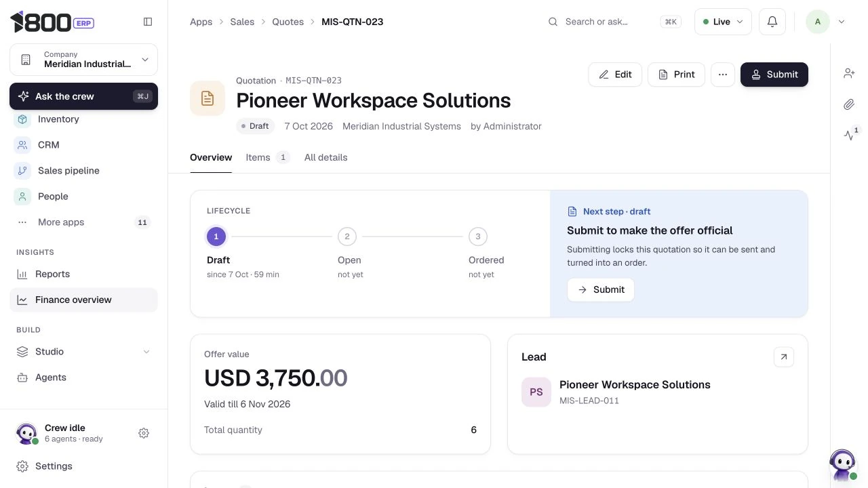The width and height of the screenshot is (868, 488).
Task: Click the More options ellipsis button
Action: (723, 75)
